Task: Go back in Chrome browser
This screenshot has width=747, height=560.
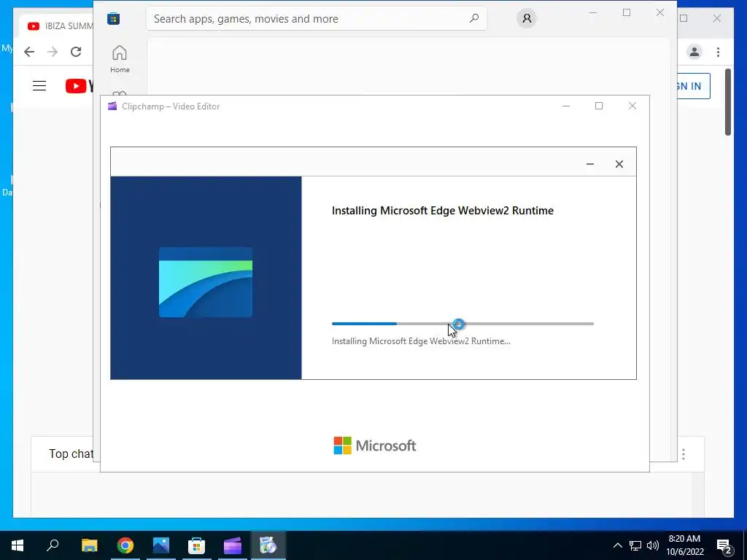Action: pyautogui.click(x=29, y=52)
